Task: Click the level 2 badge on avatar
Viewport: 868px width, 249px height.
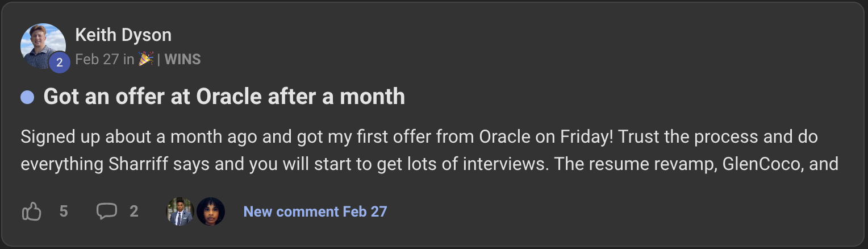Action: [59, 63]
